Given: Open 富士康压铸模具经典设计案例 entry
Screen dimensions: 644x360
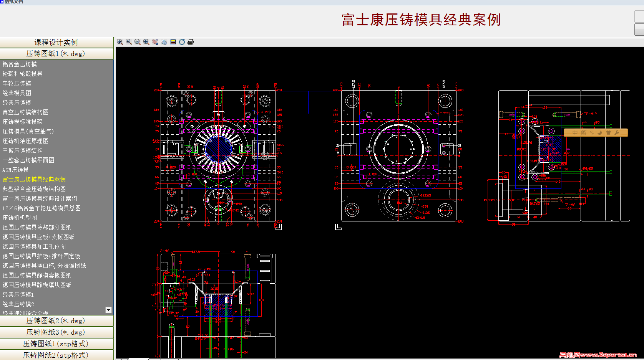Looking at the screenshot, I should (x=40, y=198).
